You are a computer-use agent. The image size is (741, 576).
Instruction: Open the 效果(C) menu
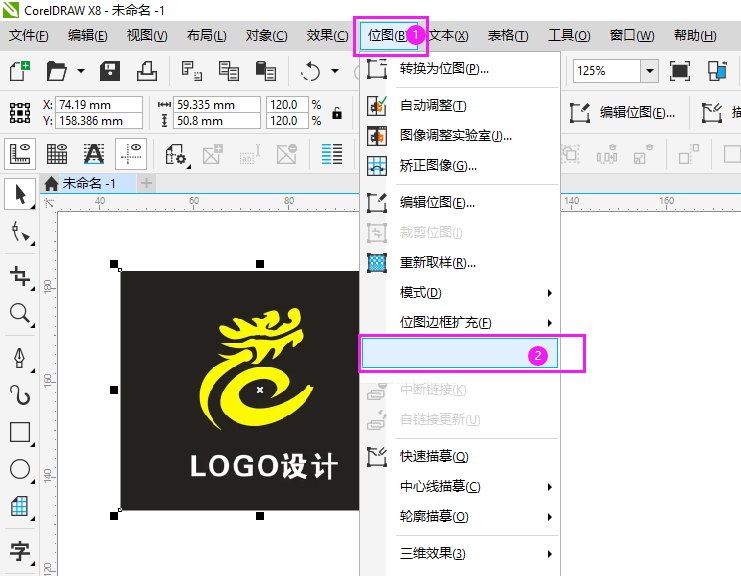[x=327, y=36]
